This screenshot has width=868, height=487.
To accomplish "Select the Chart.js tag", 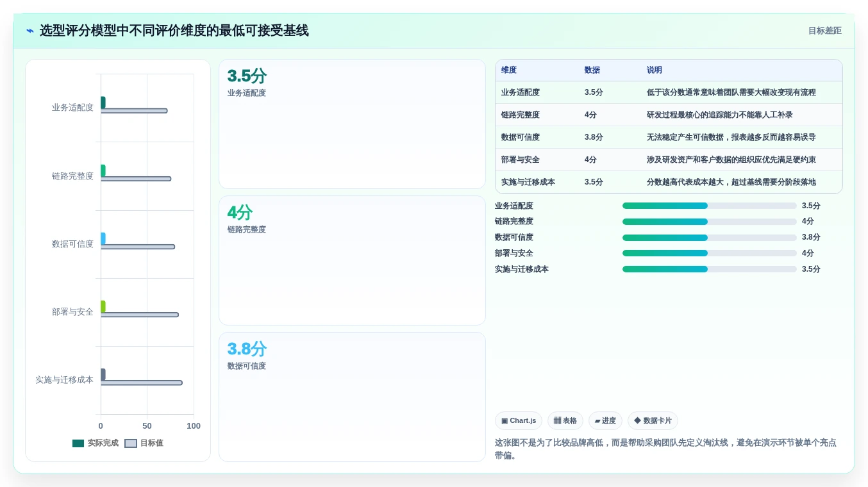I will (519, 421).
